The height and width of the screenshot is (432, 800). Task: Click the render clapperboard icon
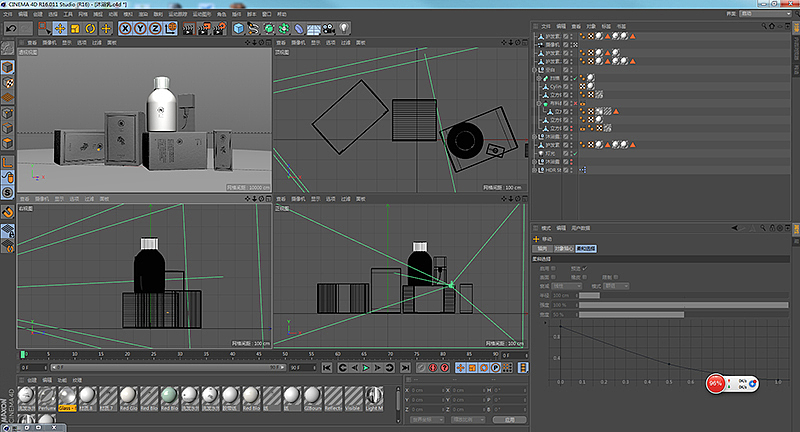pos(188,29)
